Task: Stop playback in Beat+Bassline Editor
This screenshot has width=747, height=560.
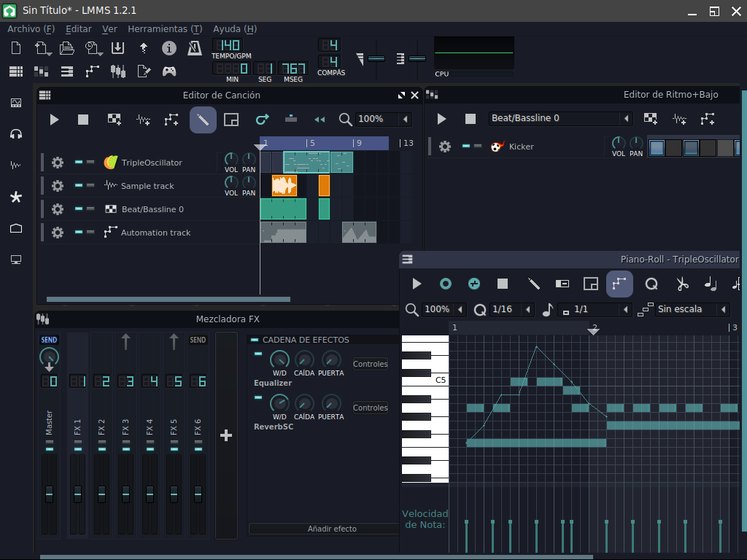Action: click(471, 119)
